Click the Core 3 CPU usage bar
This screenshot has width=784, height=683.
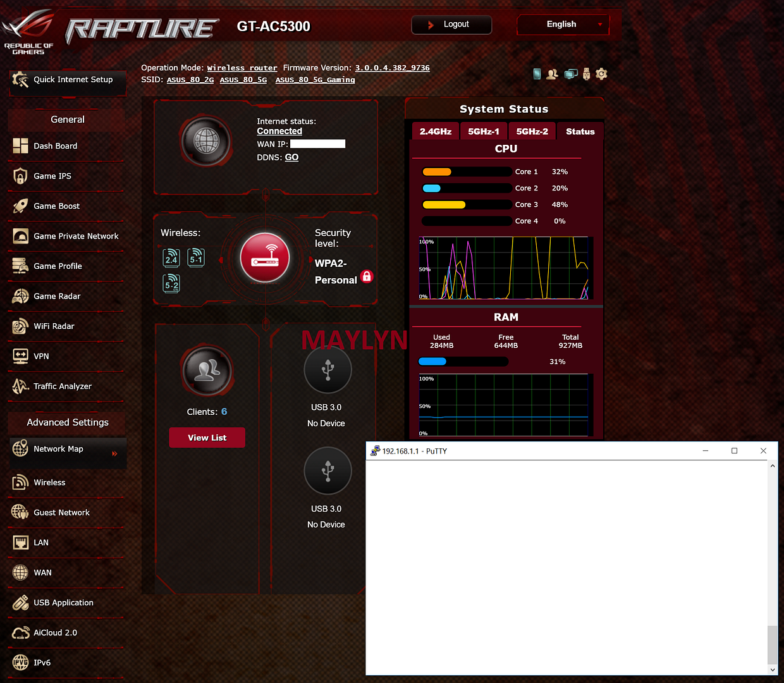(467, 205)
